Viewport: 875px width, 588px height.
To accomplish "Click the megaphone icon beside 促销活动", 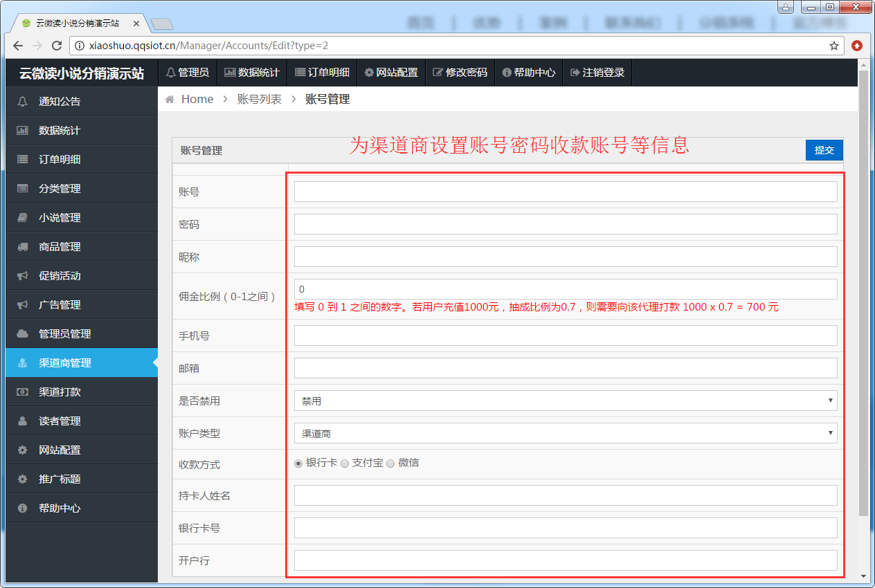I will coord(23,275).
